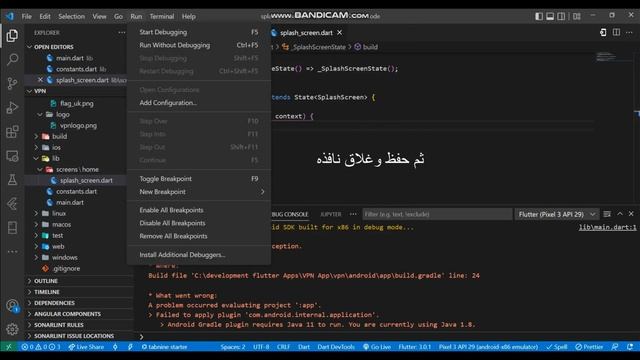
Task: Open vpnlogo.png in the file tree
Action: coord(78,125)
